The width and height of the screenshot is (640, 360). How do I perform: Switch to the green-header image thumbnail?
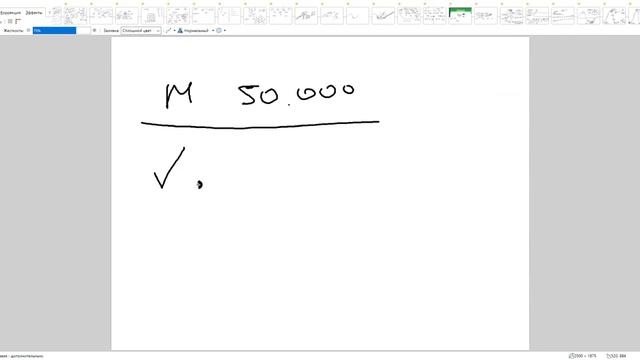[460, 16]
